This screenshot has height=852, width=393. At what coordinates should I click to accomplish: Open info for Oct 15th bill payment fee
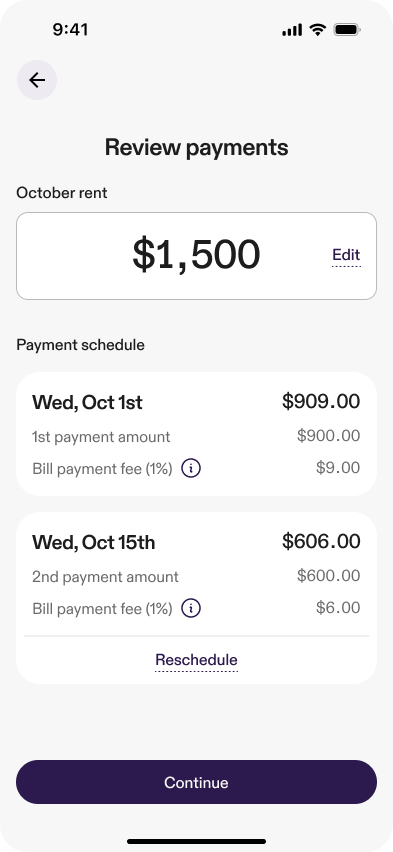click(x=191, y=608)
